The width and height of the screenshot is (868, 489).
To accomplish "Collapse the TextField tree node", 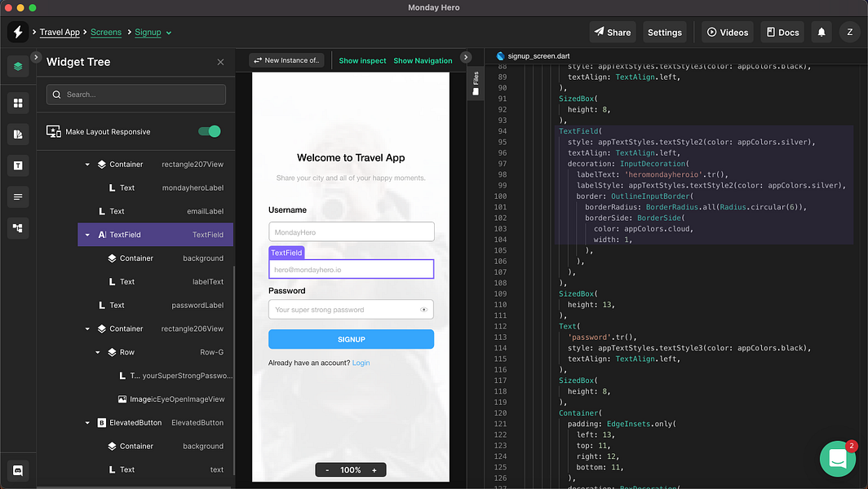I will 87,235.
